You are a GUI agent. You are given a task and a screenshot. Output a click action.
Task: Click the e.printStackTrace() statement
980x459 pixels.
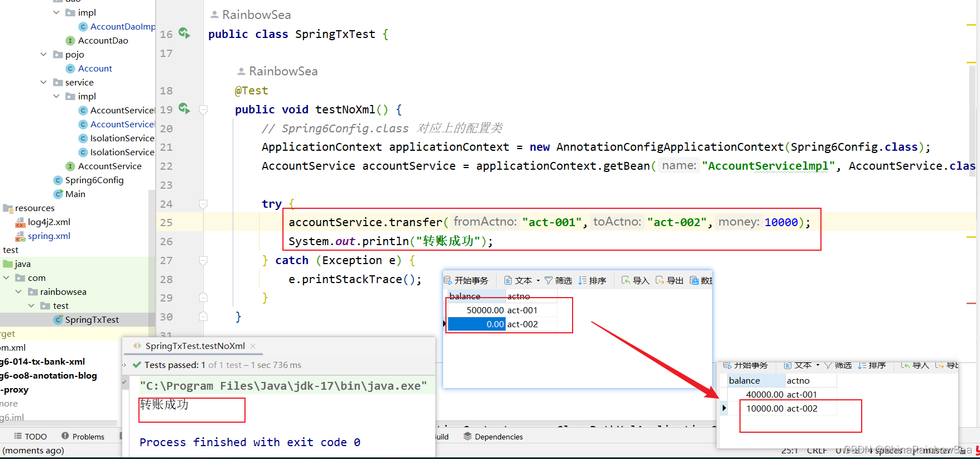pyautogui.click(x=355, y=279)
